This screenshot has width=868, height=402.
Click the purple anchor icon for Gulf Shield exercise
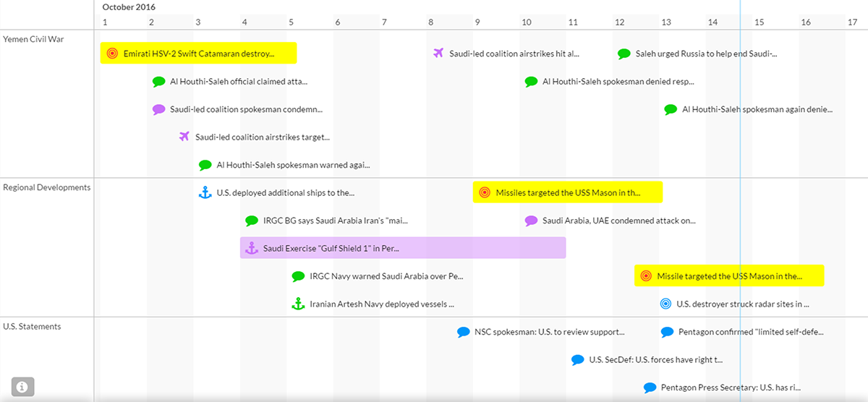click(x=251, y=248)
